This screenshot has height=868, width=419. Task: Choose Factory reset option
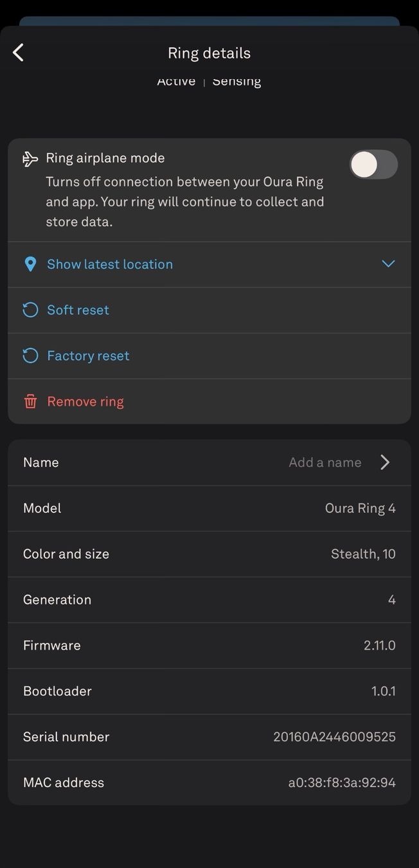coord(209,356)
